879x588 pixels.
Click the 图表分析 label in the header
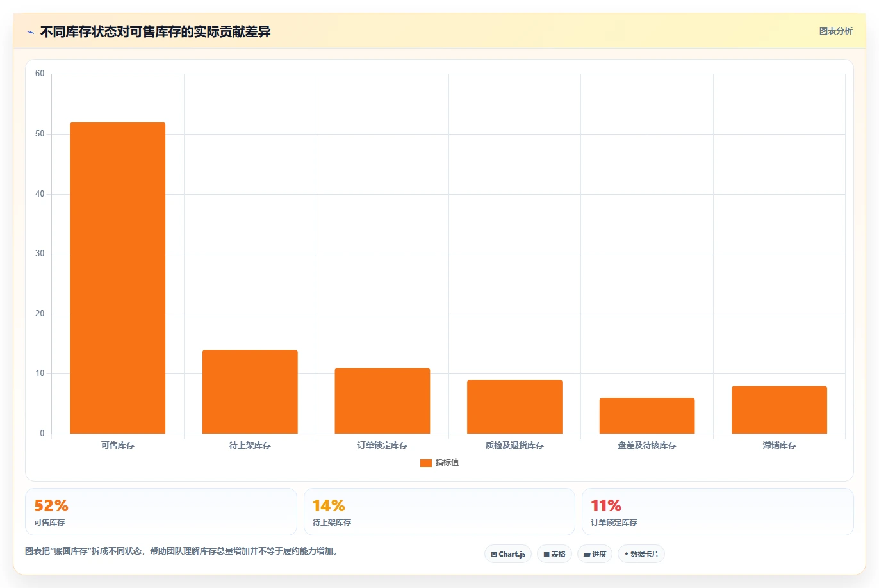pos(835,31)
